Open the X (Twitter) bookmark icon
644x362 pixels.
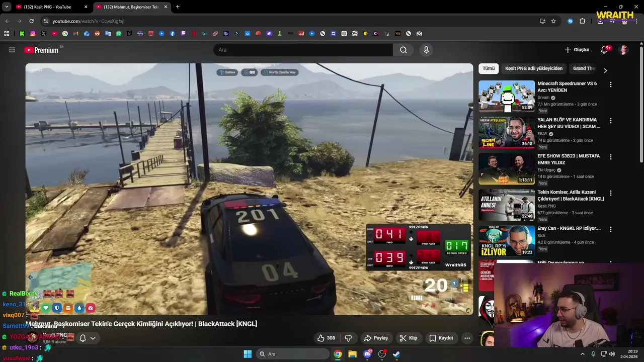(43, 34)
